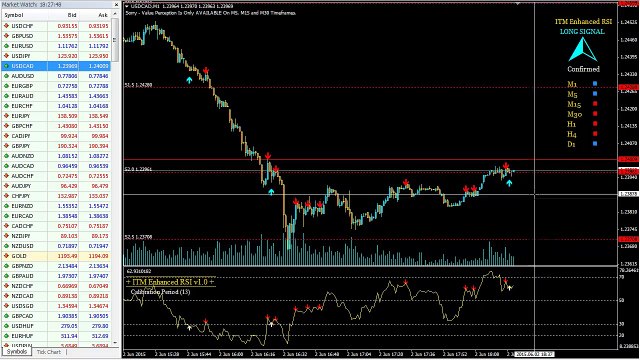The image size is (640, 360).
Task: Click the green up icon beside AUDNZD
Action: [6, 156]
